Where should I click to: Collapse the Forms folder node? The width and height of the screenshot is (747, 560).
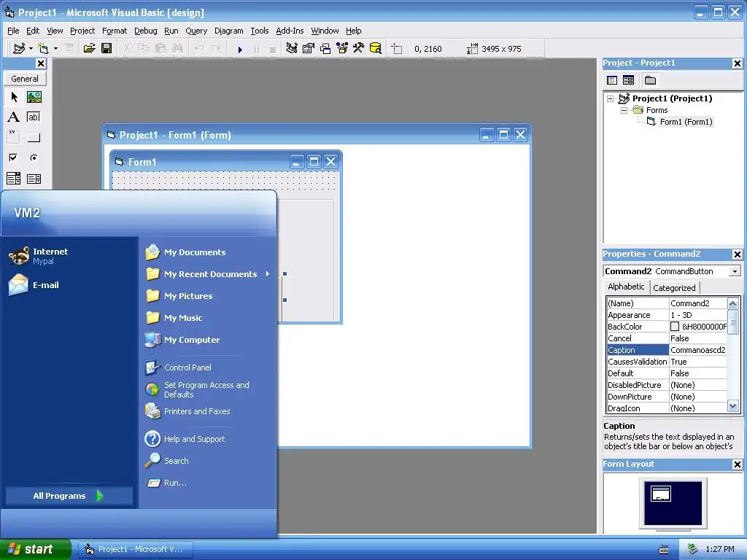point(624,110)
